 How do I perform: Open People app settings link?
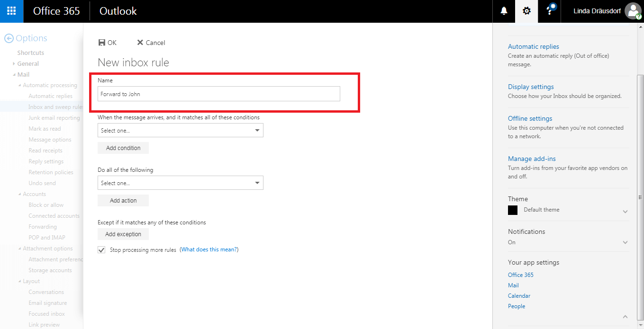(x=517, y=306)
